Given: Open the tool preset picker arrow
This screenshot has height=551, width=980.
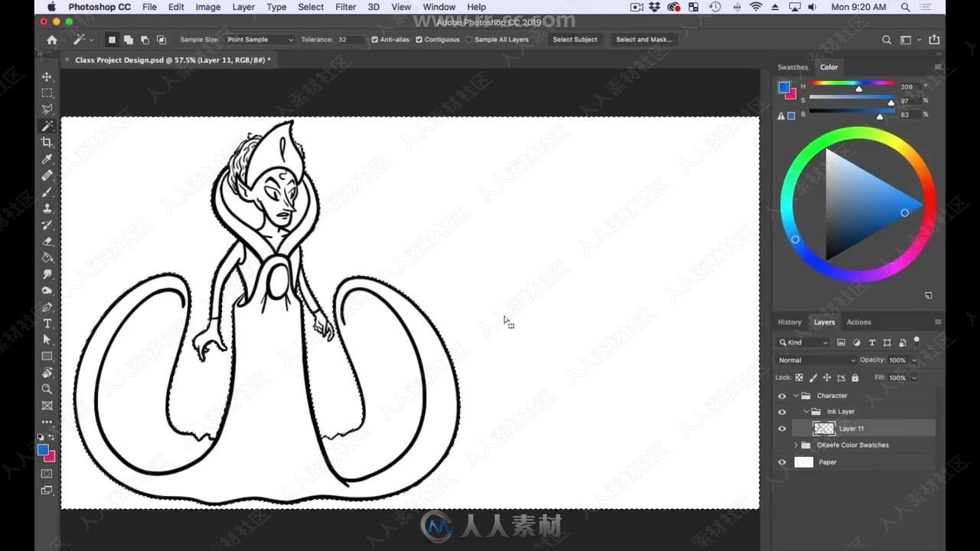Looking at the screenshot, I should point(92,40).
